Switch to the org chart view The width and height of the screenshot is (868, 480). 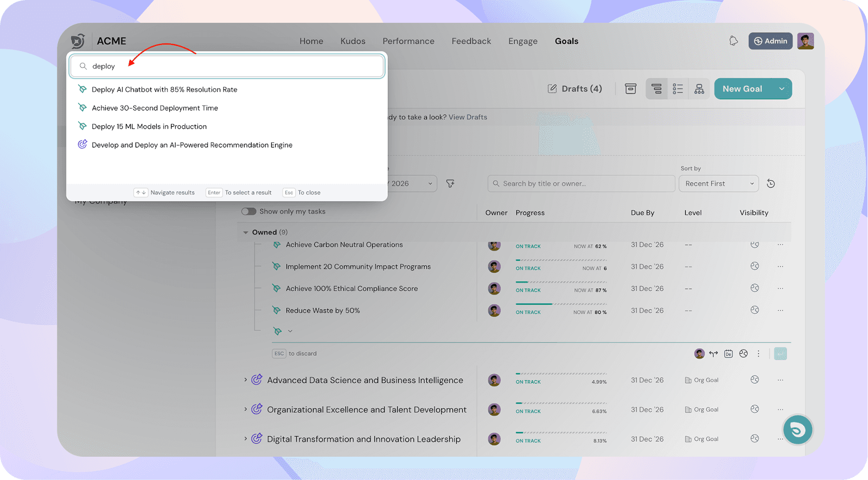click(699, 89)
